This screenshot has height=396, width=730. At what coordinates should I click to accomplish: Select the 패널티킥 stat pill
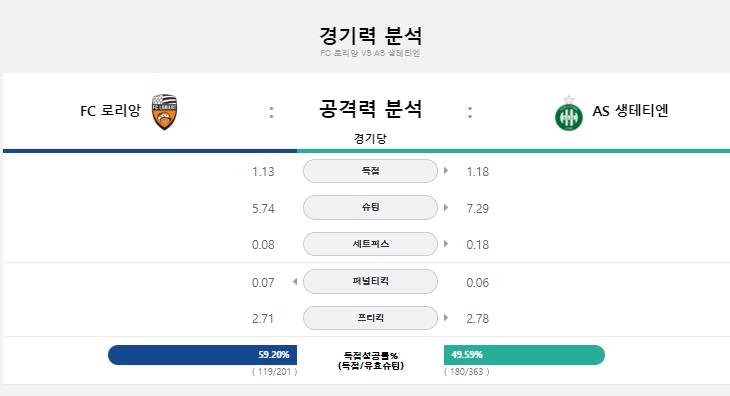click(370, 282)
